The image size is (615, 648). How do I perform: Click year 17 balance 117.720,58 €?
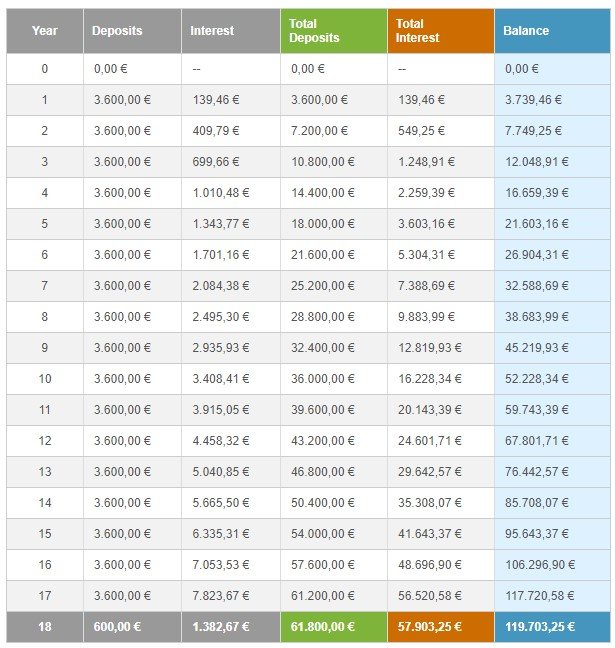point(540,596)
